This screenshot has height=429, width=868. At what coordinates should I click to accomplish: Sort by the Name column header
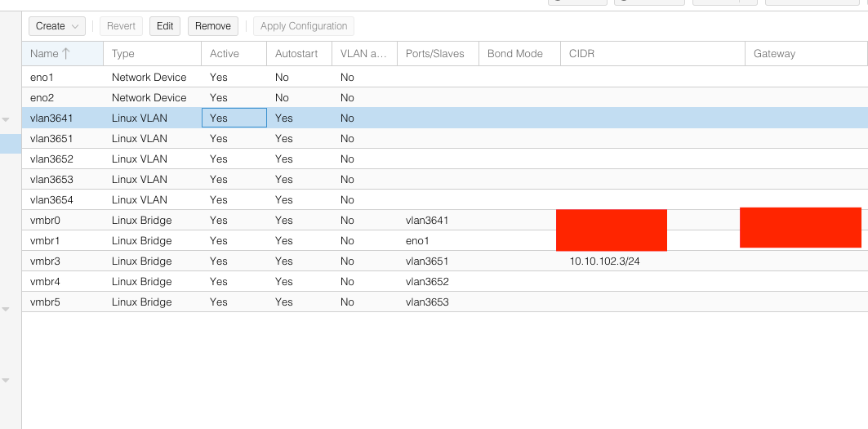63,54
